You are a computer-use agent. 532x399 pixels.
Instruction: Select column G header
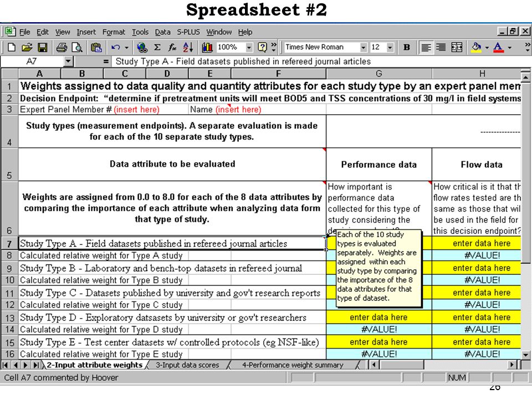point(379,74)
